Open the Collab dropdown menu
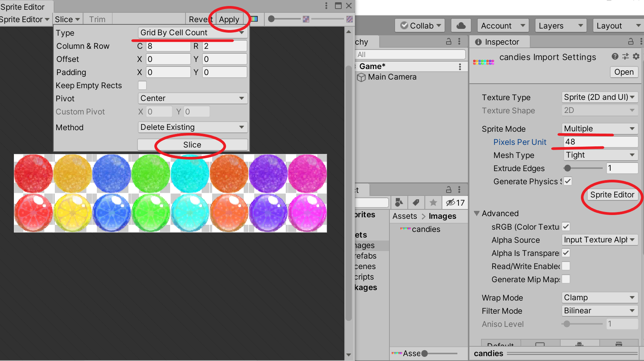Image resolution: width=644 pixels, height=361 pixels. point(420,26)
